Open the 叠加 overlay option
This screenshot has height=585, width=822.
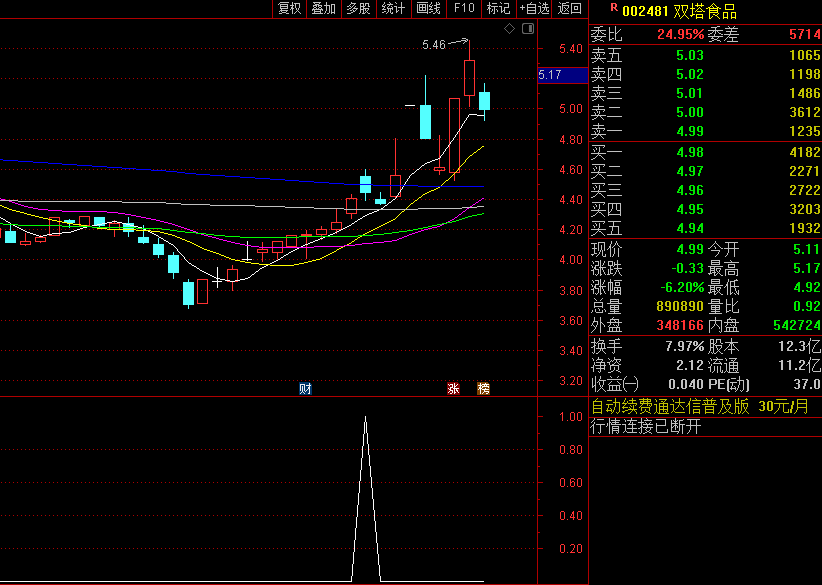pyautogui.click(x=323, y=9)
